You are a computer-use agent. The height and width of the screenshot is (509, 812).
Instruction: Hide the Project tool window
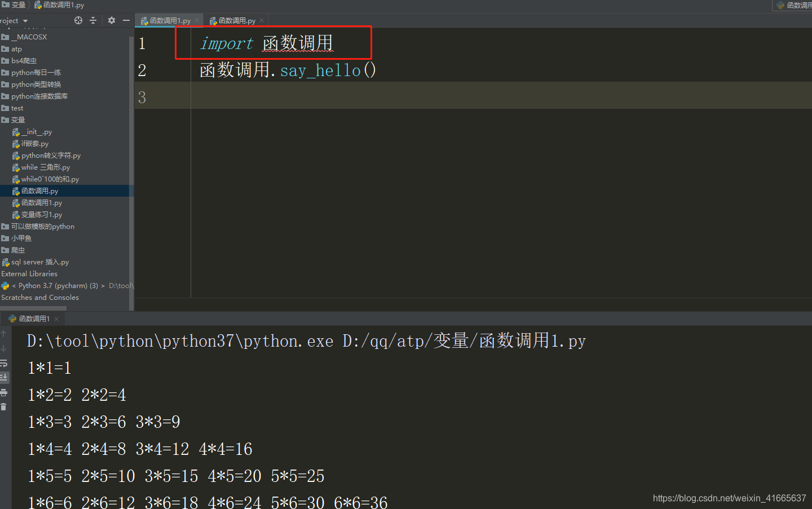126,20
